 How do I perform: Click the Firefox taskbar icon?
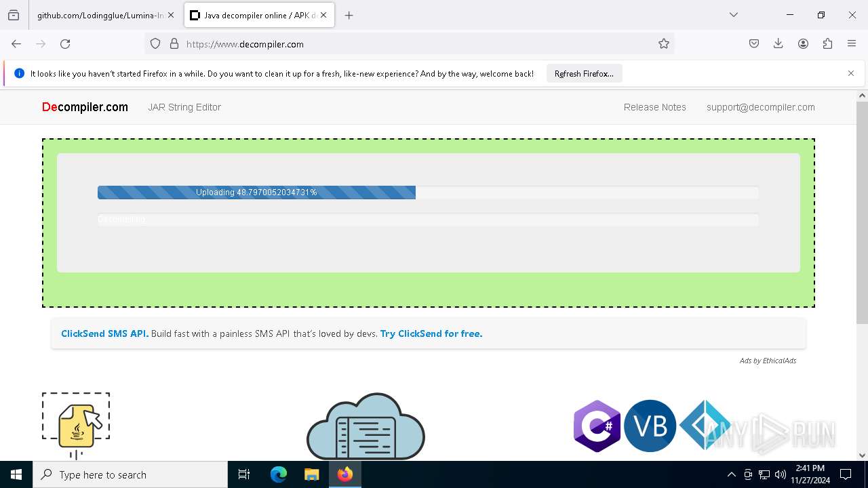point(344,474)
